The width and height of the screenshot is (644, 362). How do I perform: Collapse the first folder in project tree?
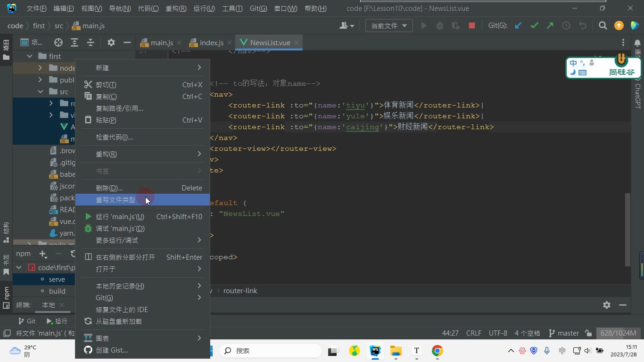tap(30, 56)
